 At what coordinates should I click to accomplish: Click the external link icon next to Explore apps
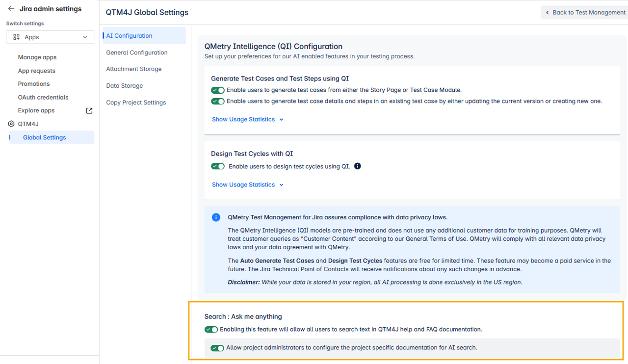click(89, 110)
